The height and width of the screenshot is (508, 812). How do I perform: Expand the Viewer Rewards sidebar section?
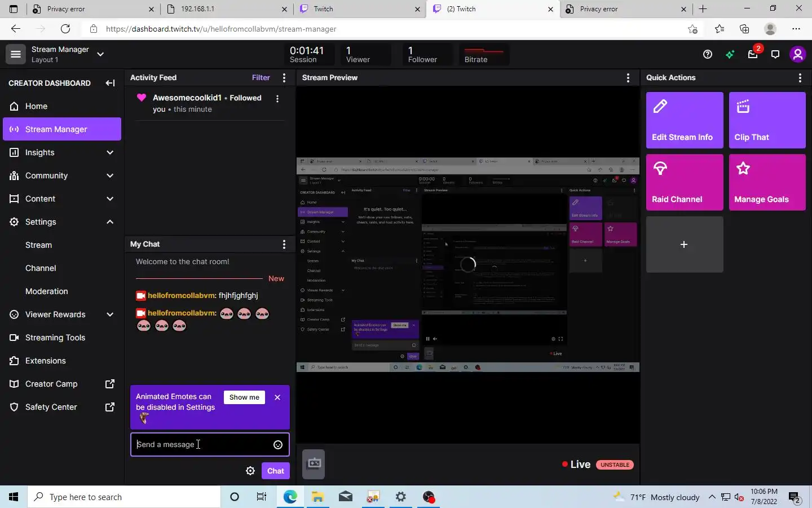[x=110, y=314]
